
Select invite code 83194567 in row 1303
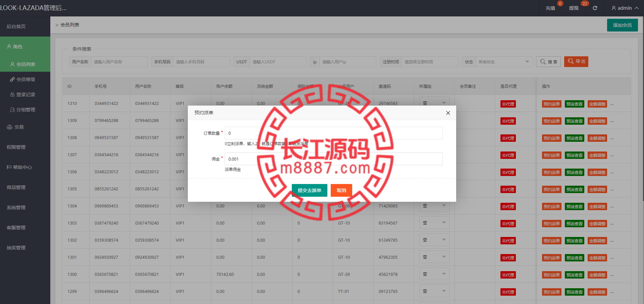(x=388, y=223)
